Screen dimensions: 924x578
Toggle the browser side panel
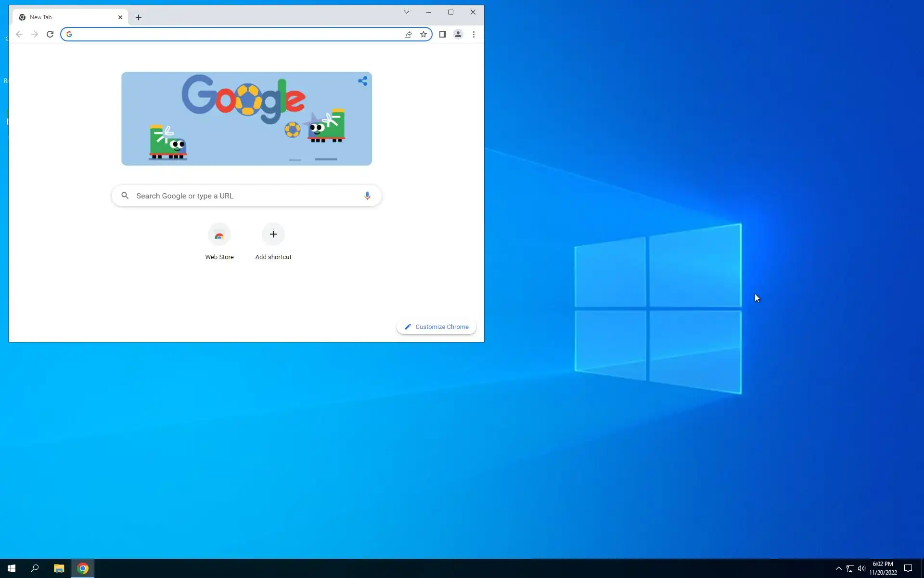pos(442,34)
